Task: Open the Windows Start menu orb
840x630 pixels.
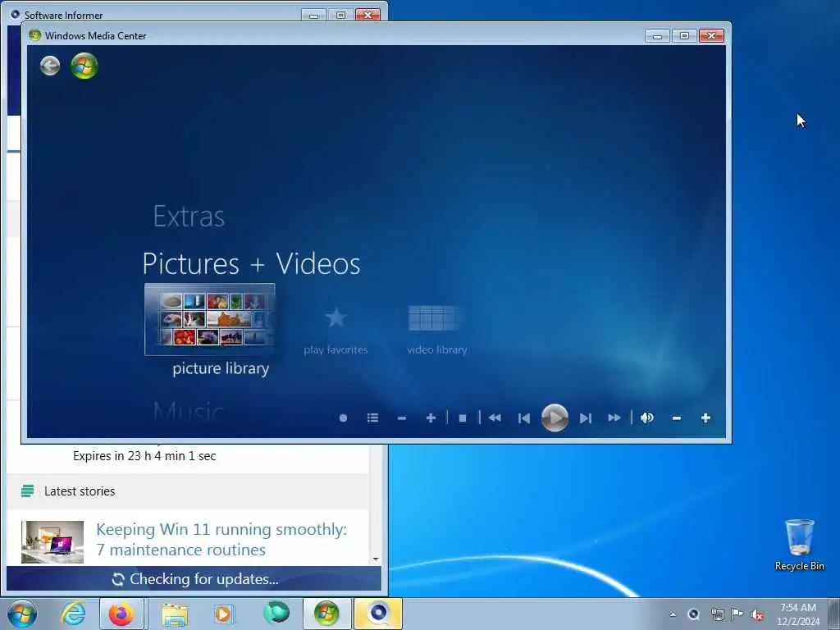Action: point(22,614)
